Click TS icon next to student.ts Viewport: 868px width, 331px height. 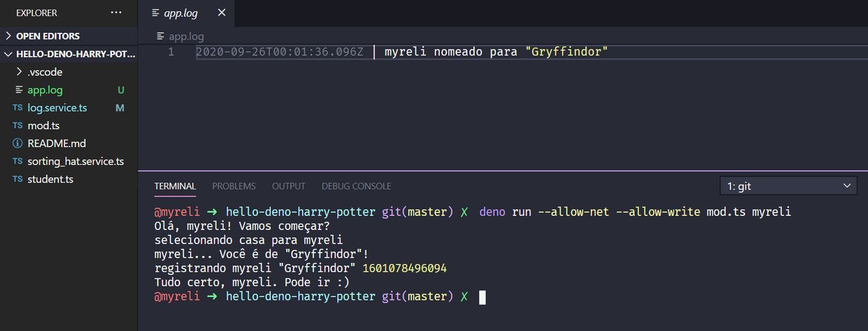pos(17,179)
